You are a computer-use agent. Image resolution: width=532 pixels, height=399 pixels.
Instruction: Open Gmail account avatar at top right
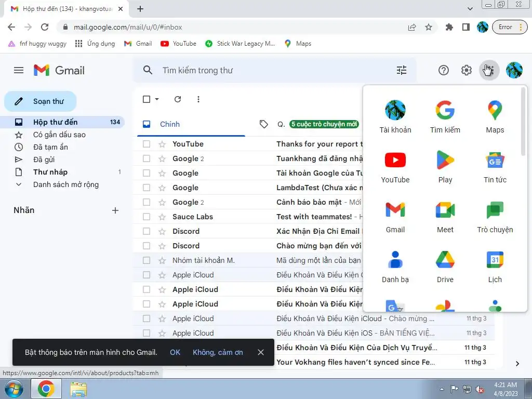514,70
